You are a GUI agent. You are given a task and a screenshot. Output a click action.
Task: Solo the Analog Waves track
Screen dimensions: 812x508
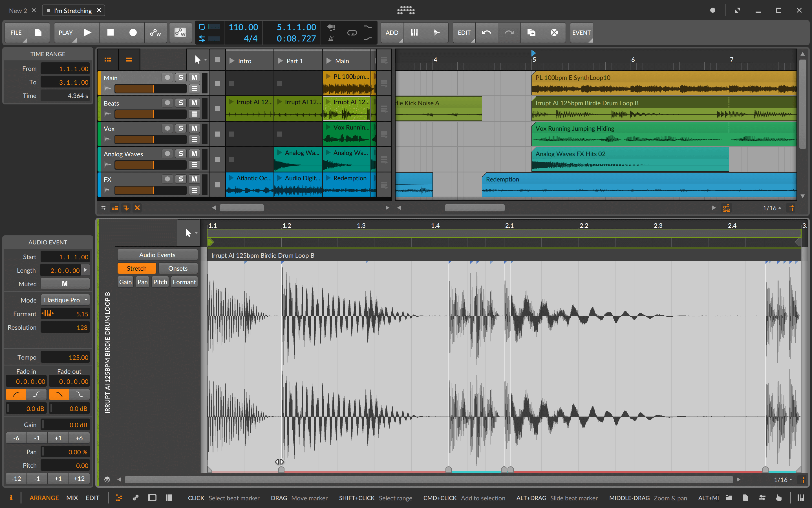181,154
